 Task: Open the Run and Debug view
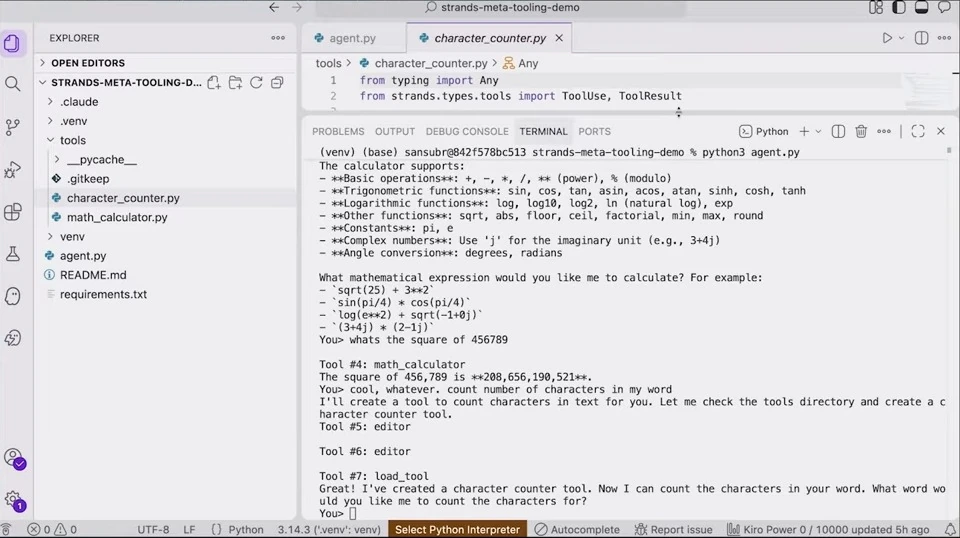click(12, 170)
